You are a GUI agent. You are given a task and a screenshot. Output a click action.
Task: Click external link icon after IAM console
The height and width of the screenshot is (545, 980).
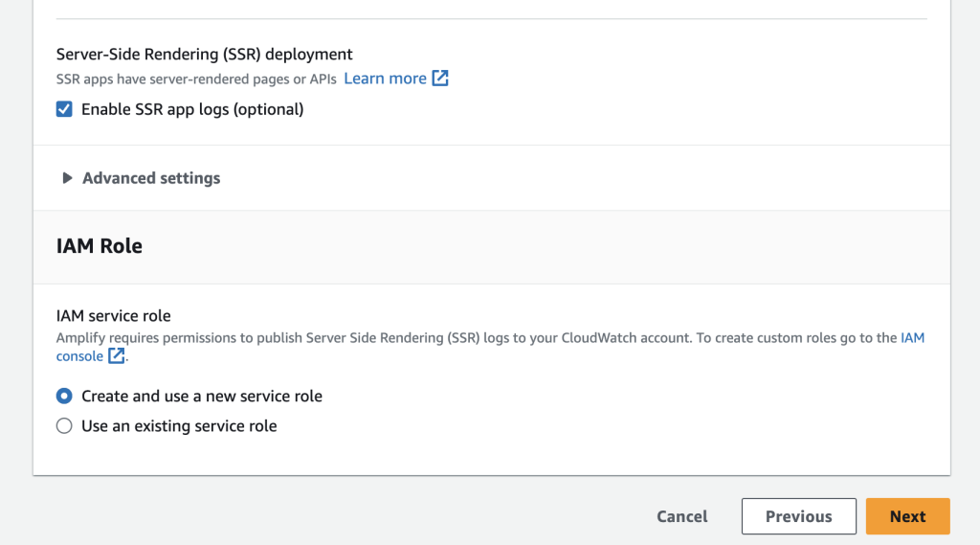pyautogui.click(x=116, y=355)
